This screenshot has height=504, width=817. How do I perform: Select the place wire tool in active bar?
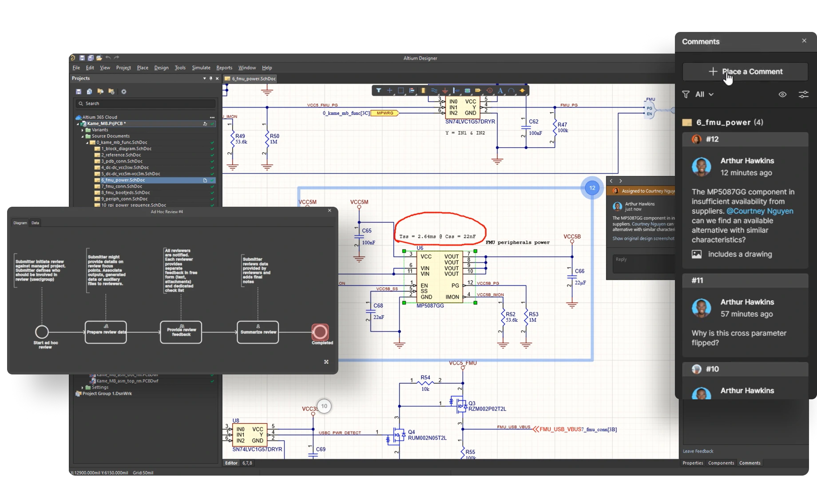[x=434, y=91]
